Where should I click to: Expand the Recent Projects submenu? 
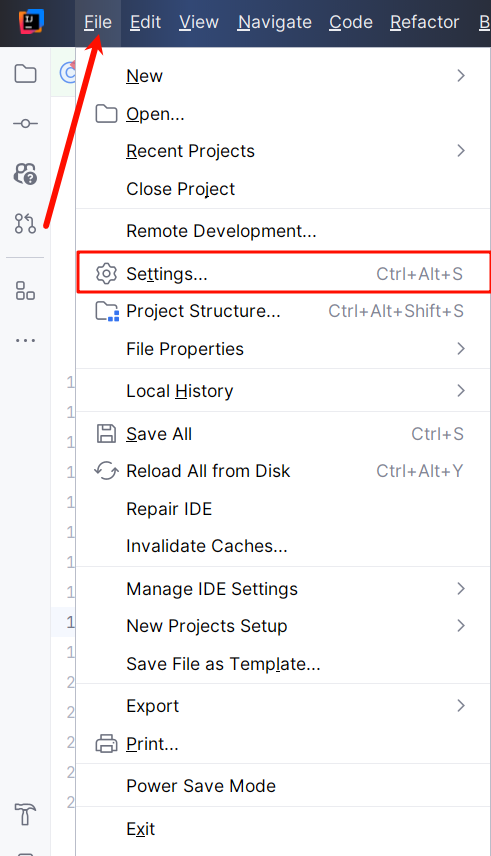283,151
